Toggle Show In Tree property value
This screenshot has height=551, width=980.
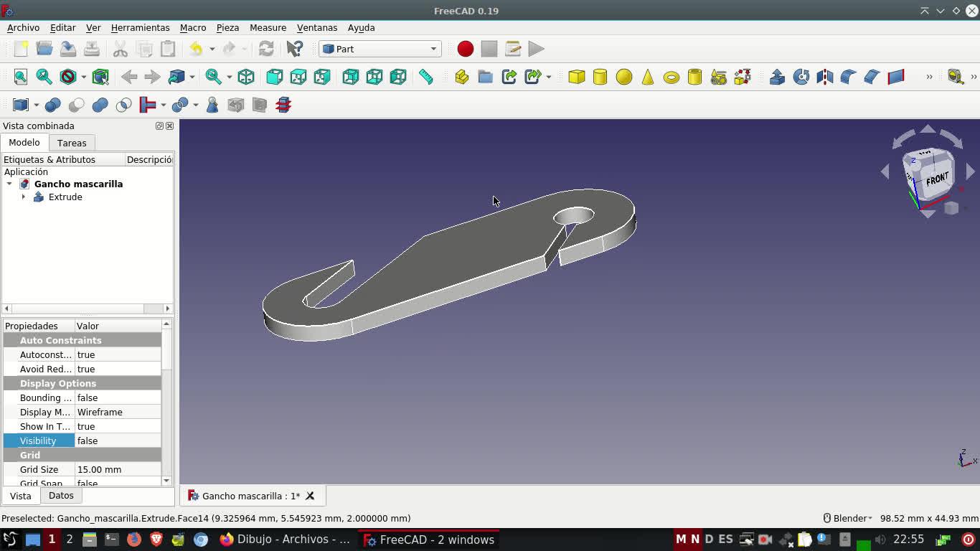pos(118,426)
